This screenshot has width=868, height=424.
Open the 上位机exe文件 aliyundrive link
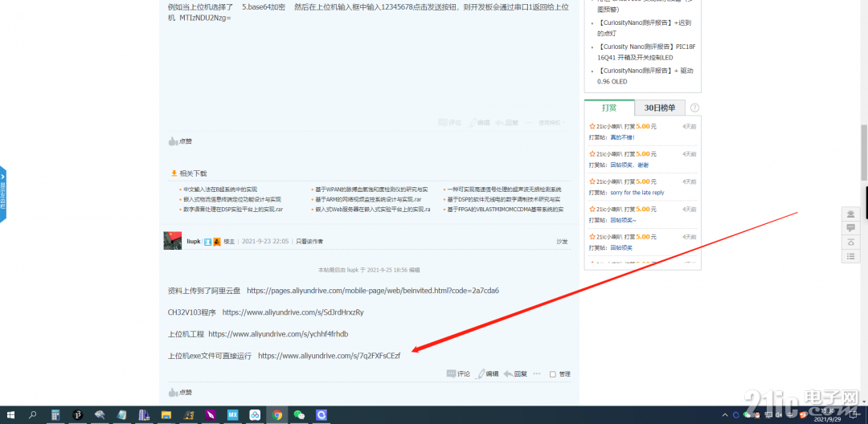point(329,356)
